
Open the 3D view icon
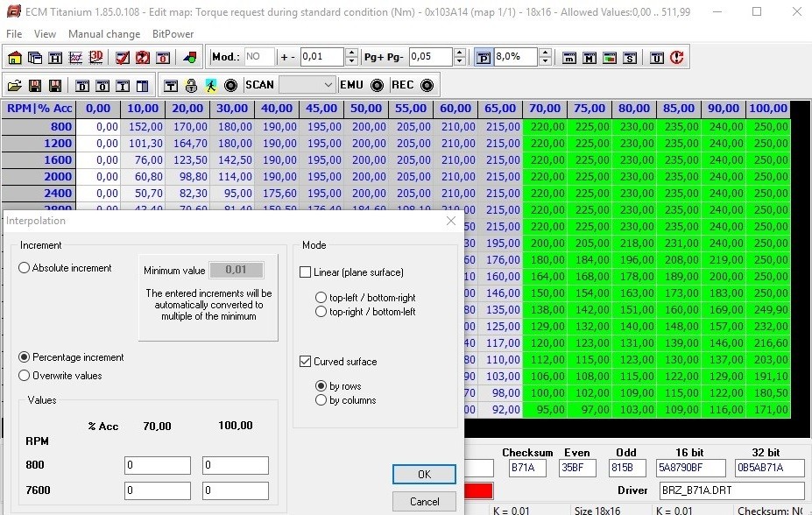click(95, 58)
